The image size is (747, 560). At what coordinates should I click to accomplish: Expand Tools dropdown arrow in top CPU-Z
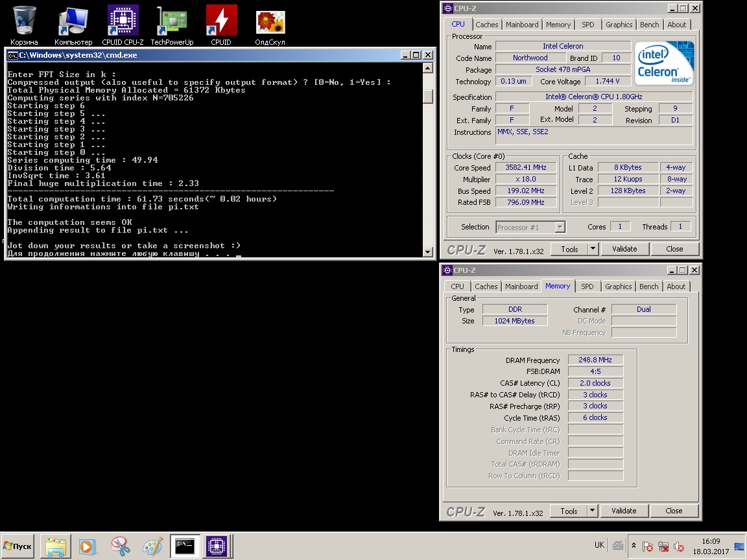click(593, 249)
